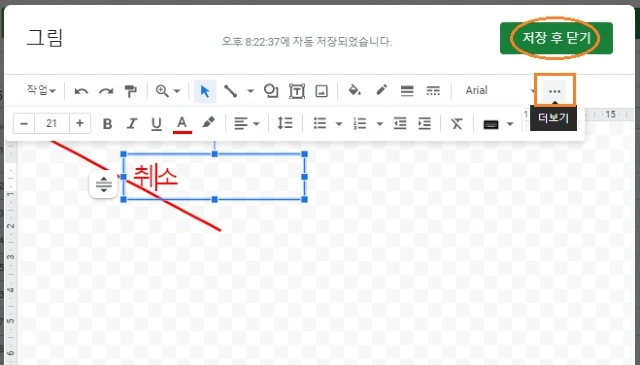Increase font size with plus button

coord(80,123)
